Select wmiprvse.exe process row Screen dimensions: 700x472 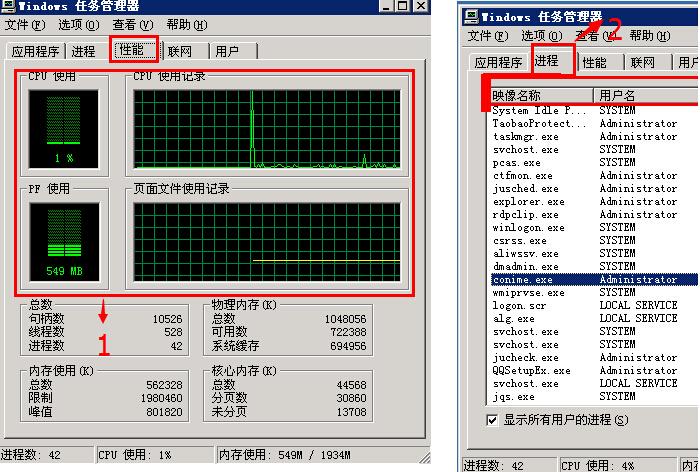point(595,292)
